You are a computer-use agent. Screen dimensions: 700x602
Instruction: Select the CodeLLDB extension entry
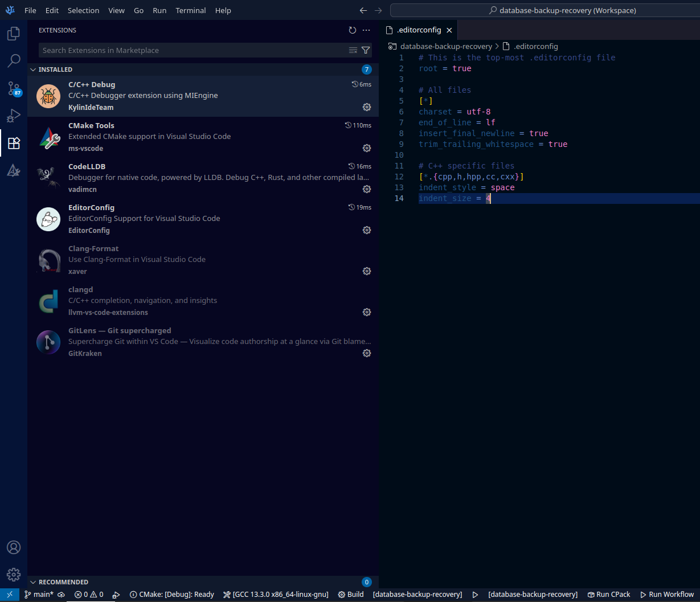click(x=203, y=178)
